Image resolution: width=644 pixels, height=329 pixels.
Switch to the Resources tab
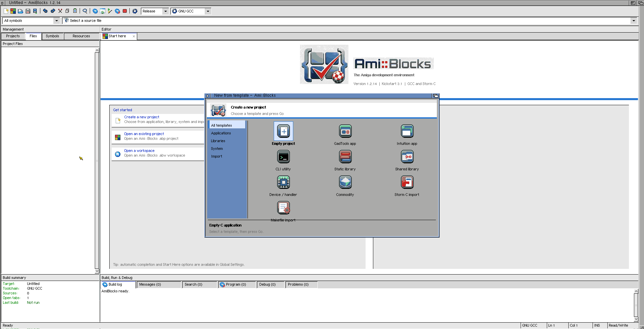(x=81, y=36)
